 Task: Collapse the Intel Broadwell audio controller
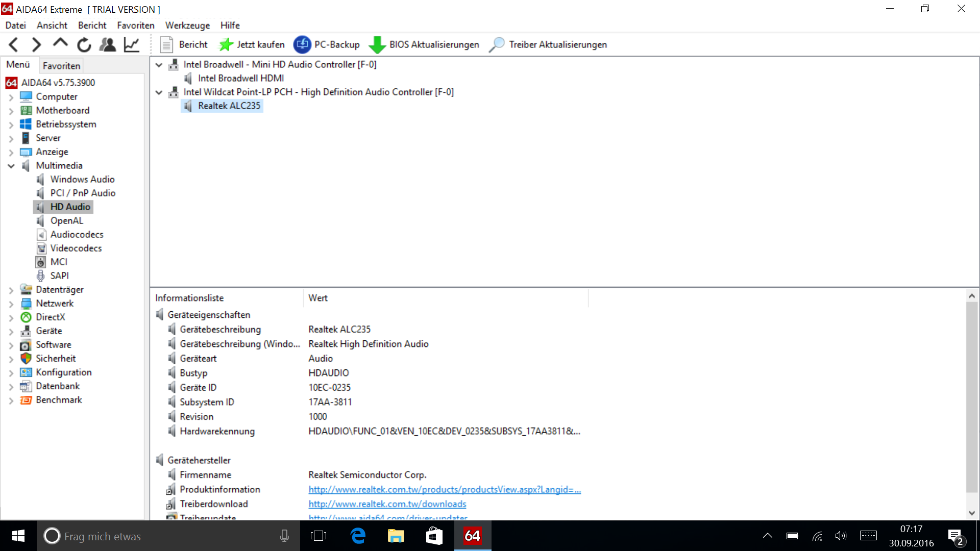pyautogui.click(x=159, y=65)
